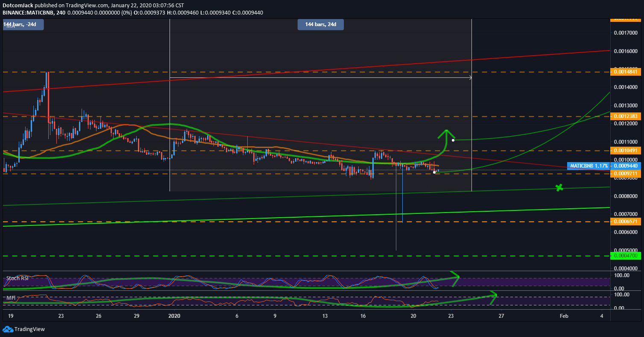Click the TradingView cloud logo icon

pyautogui.click(x=8, y=329)
